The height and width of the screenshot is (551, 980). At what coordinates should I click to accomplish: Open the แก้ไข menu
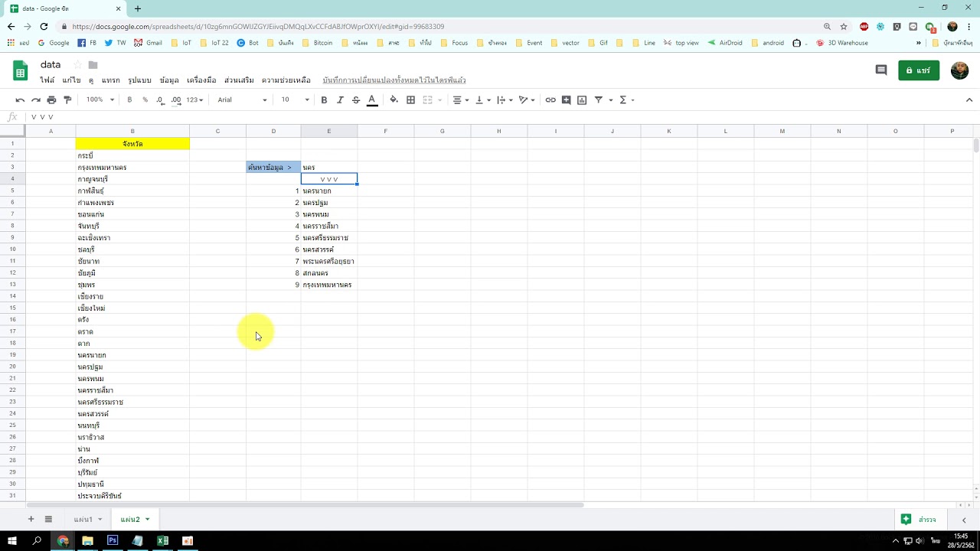[x=71, y=80]
